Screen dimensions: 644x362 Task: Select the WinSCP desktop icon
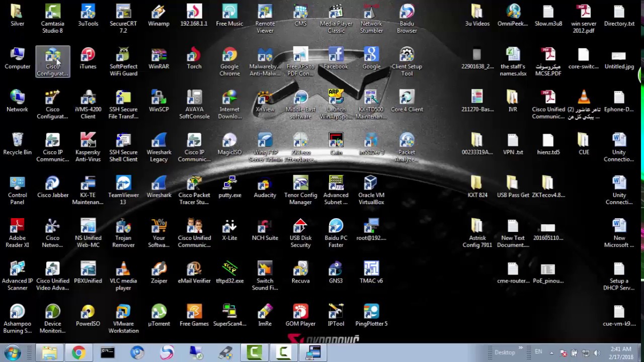(x=158, y=101)
